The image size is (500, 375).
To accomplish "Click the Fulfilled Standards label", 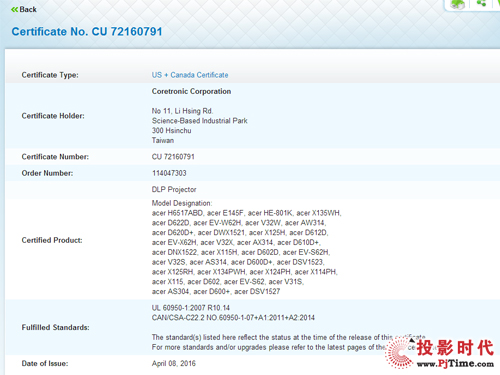I will pyautogui.click(x=55, y=328).
